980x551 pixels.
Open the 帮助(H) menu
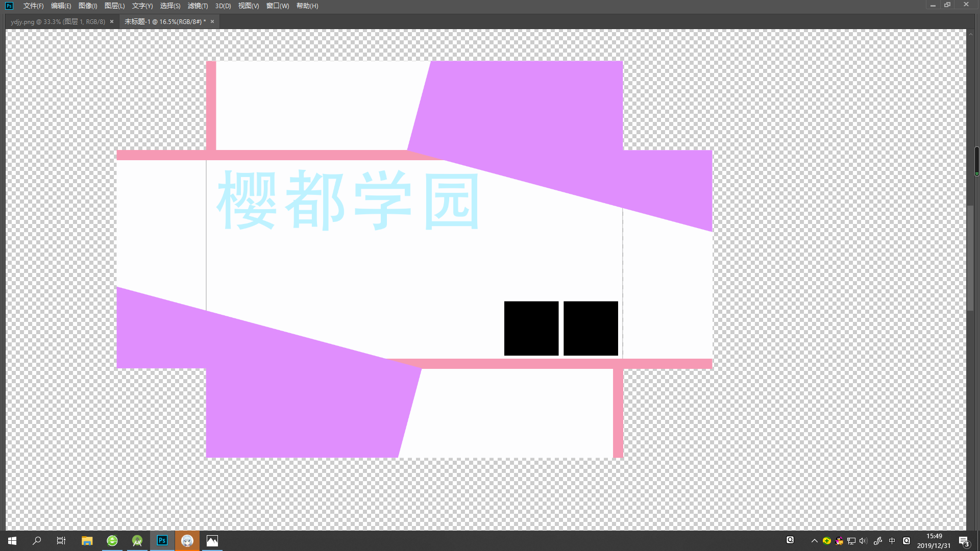point(307,6)
